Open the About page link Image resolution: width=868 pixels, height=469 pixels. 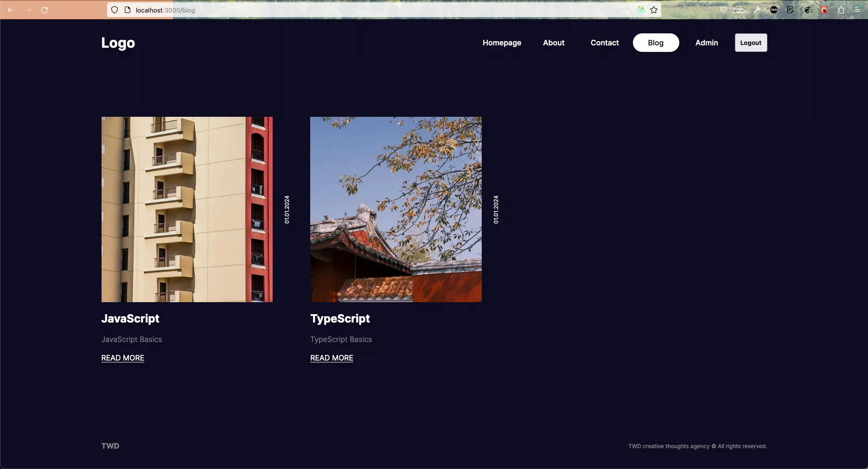click(x=554, y=43)
